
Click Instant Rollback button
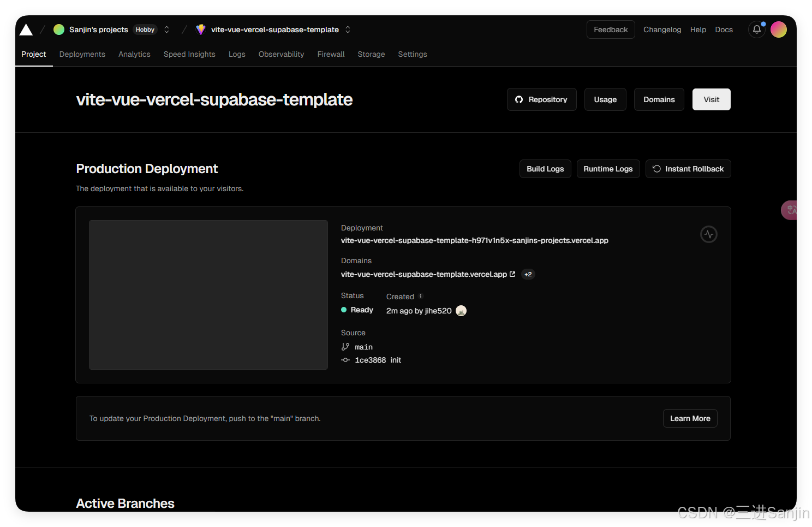coord(688,169)
